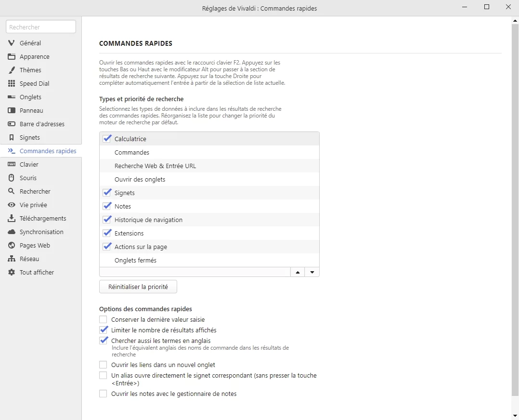Click the Pages Web globe icon
The width and height of the screenshot is (519, 420).
[x=11, y=246]
